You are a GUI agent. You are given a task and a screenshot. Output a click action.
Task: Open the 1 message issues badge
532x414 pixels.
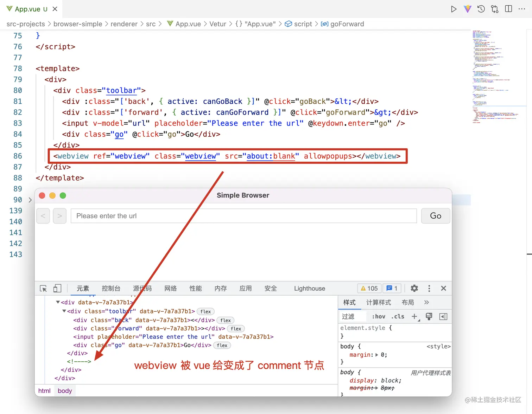392,289
